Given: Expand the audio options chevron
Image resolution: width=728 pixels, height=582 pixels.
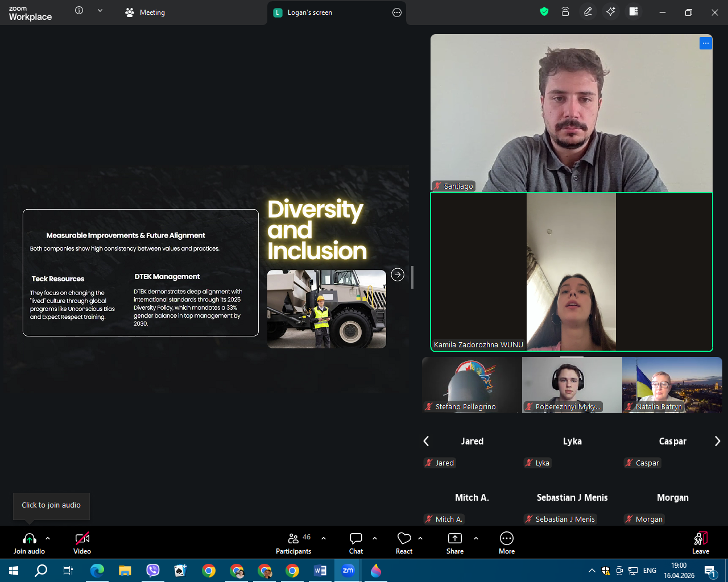Looking at the screenshot, I should 48,538.
